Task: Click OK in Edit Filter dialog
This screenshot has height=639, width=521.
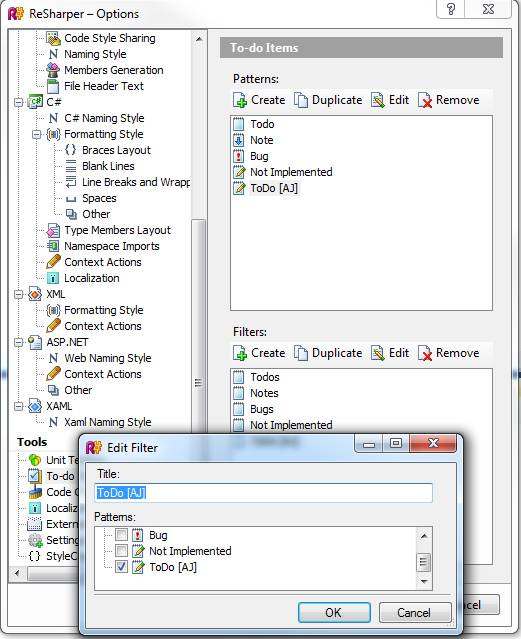Action: 334,613
